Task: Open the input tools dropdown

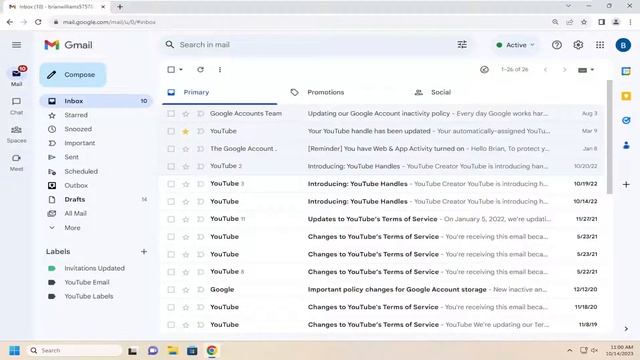Action: (592, 70)
